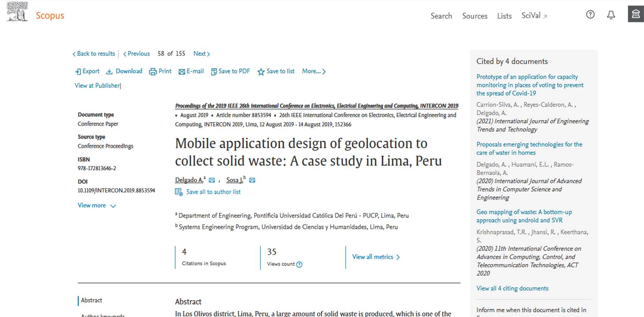Open the Search menu item
644x317 pixels.
point(441,16)
